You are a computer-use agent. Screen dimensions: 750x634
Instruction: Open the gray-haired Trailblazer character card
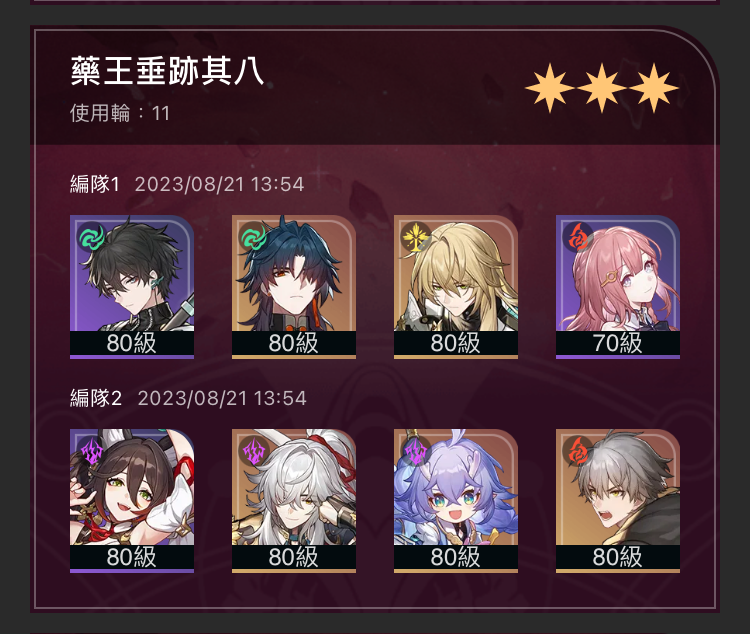coord(618,501)
